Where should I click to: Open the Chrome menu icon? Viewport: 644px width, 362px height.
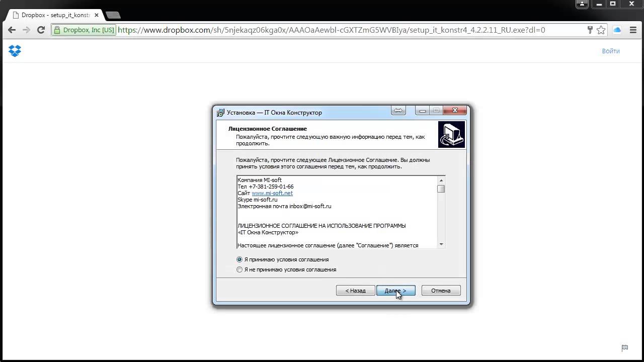(x=632, y=30)
